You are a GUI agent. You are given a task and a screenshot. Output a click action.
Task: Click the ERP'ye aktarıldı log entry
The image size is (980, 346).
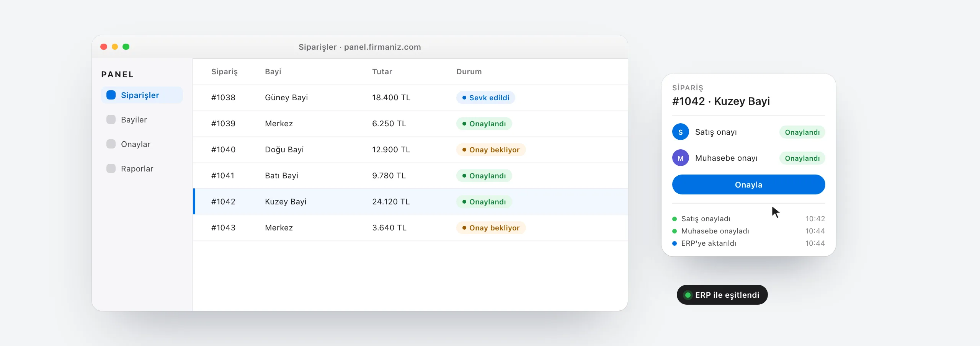coord(749,243)
